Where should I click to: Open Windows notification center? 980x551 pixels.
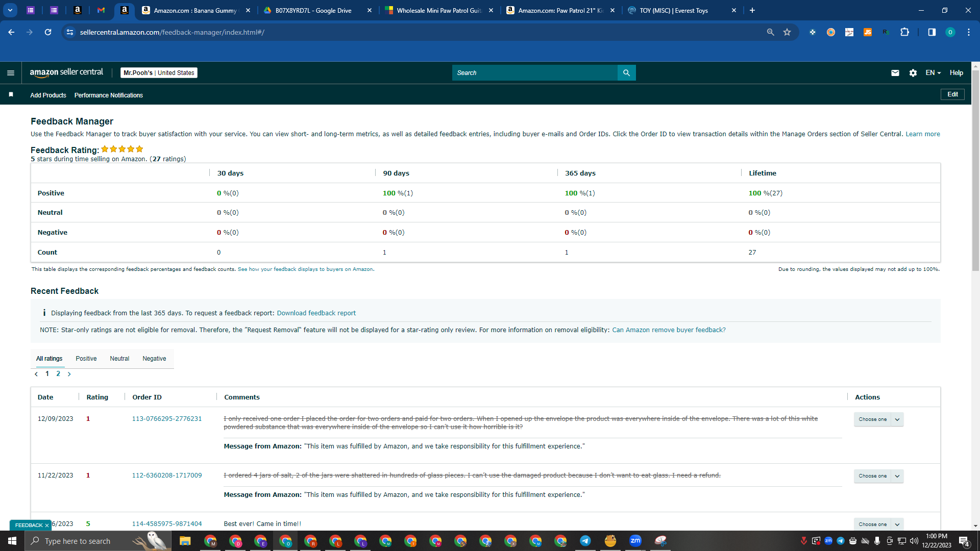(x=964, y=541)
